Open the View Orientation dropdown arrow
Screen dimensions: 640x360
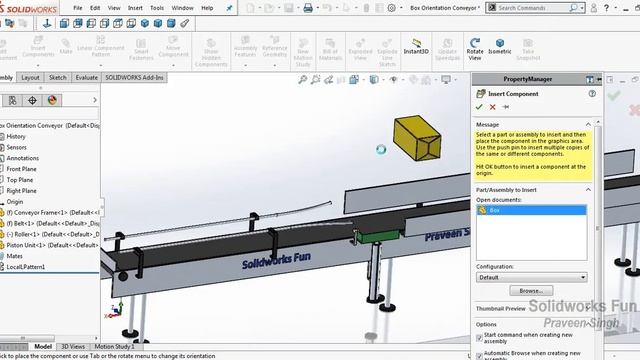click(363, 80)
